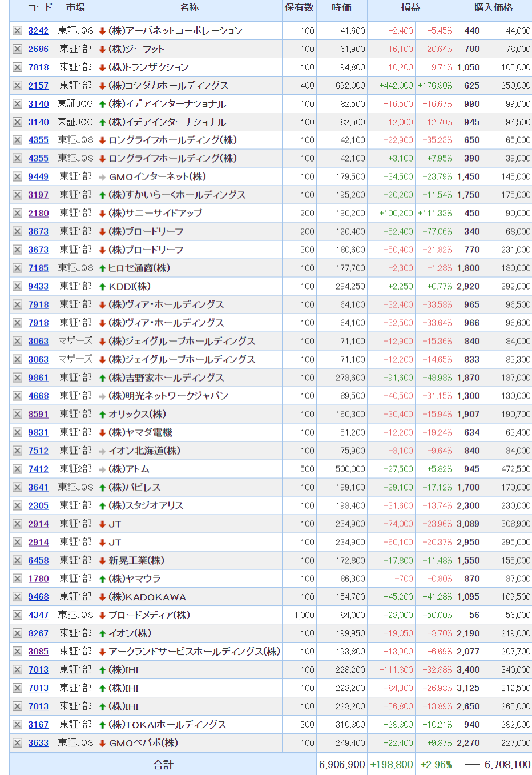Delete the 3242 アーバネットコーポレーション row with X

(17, 31)
